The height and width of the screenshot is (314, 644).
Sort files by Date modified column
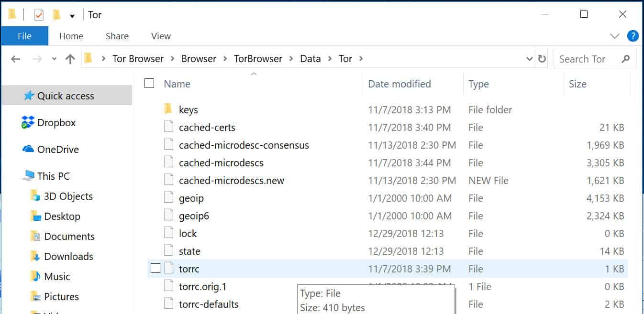(x=399, y=84)
